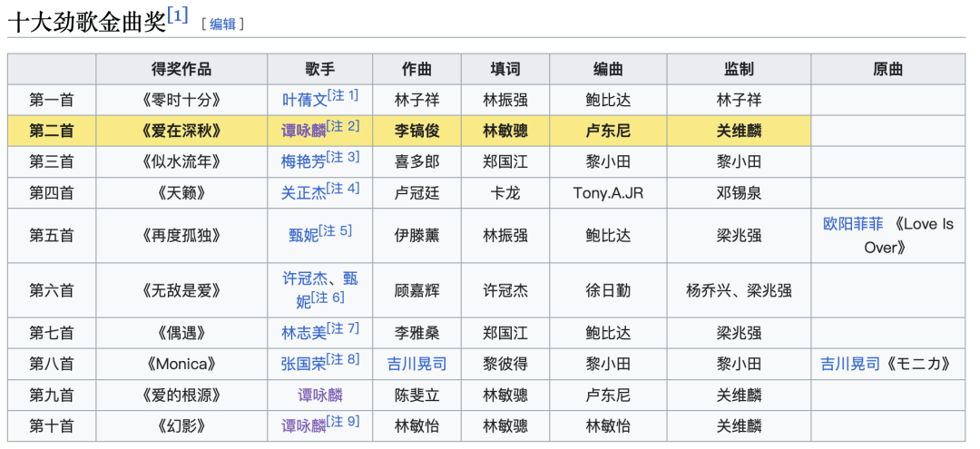Open 谭咏麟 link in the 幻影 row

[304, 427]
